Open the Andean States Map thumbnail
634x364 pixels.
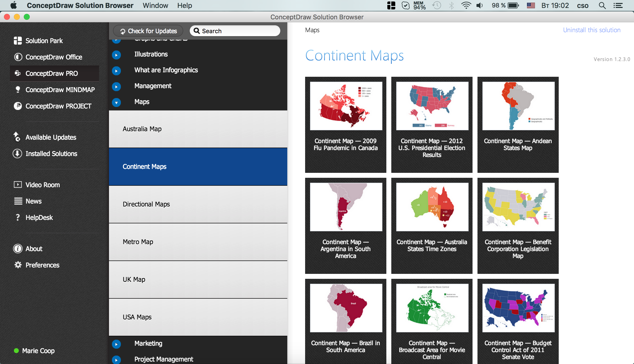click(x=518, y=106)
